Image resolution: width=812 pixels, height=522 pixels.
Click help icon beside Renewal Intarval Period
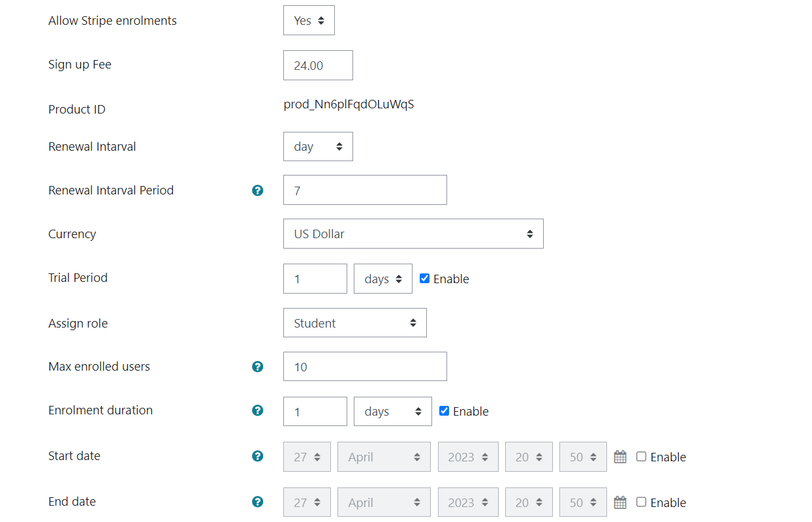(258, 191)
